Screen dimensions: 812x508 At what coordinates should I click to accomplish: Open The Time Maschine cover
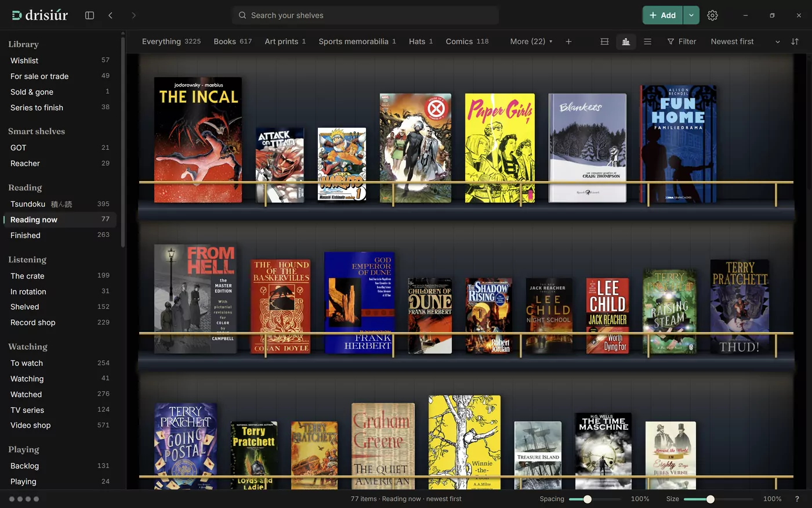(x=603, y=451)
